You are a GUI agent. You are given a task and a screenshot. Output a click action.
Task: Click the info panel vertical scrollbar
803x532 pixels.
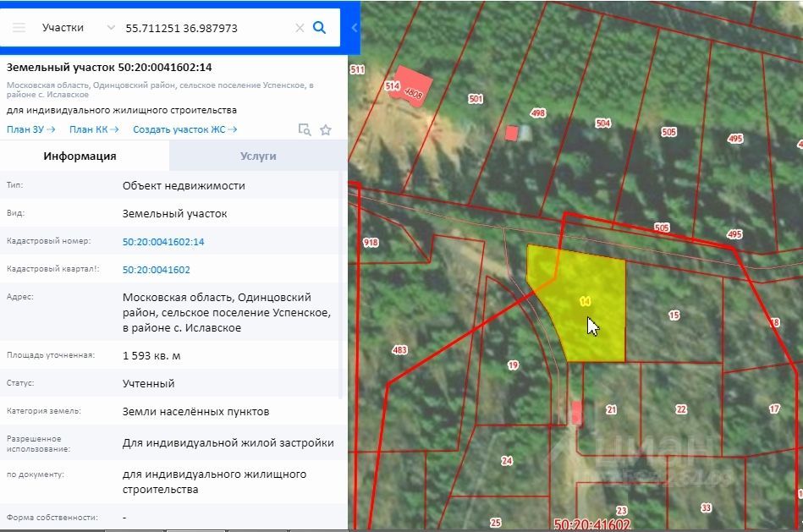click(x=342, y=338)
